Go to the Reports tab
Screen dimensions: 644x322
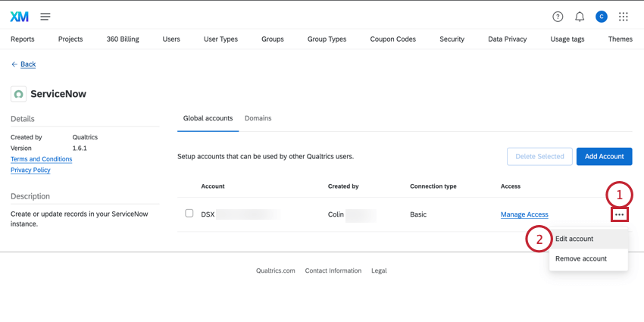point(23,39)
